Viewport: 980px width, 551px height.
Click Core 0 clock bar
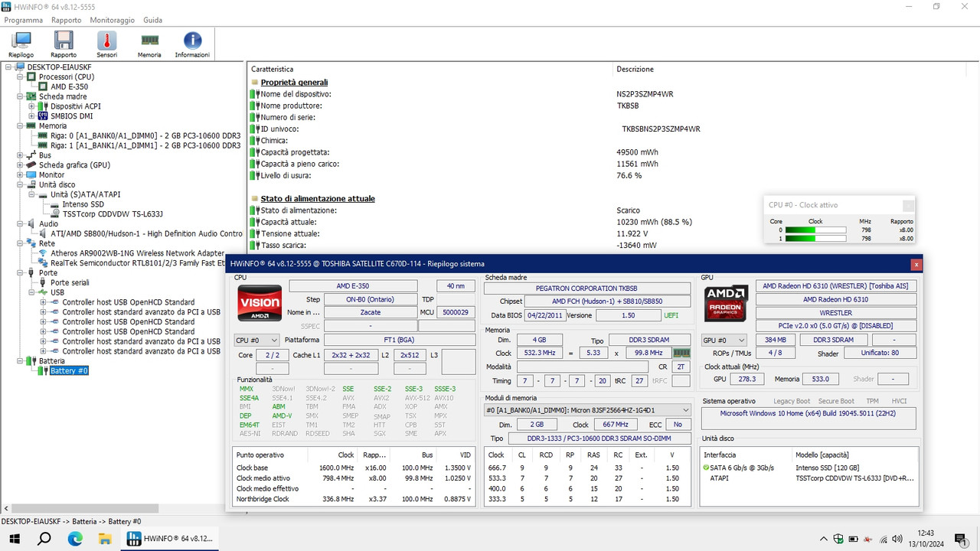816,230
